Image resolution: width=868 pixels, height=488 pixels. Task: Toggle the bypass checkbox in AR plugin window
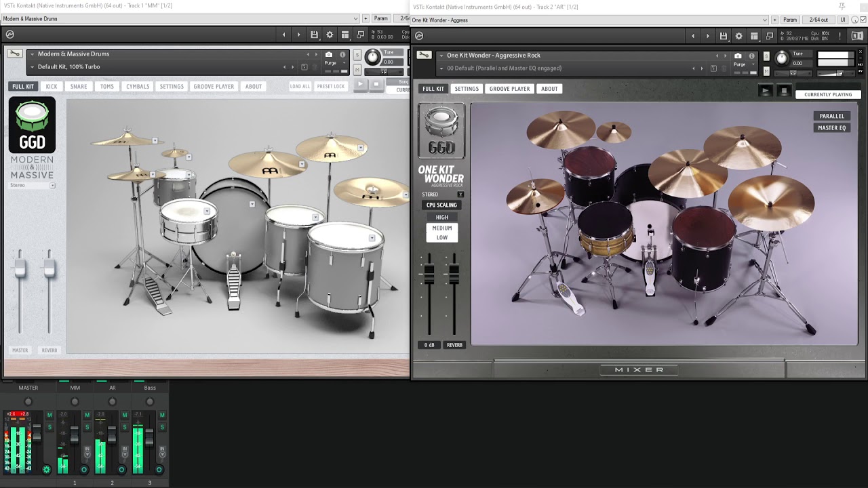coord(863,20)
